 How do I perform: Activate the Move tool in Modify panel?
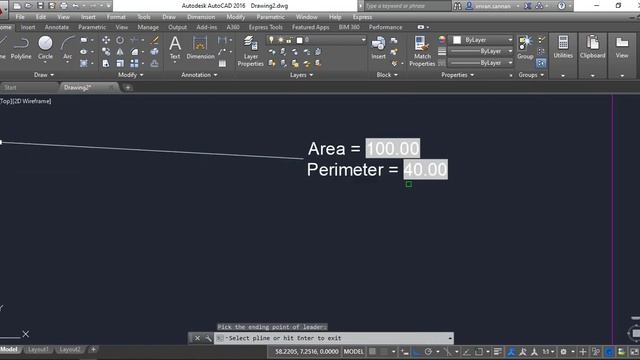106,40
